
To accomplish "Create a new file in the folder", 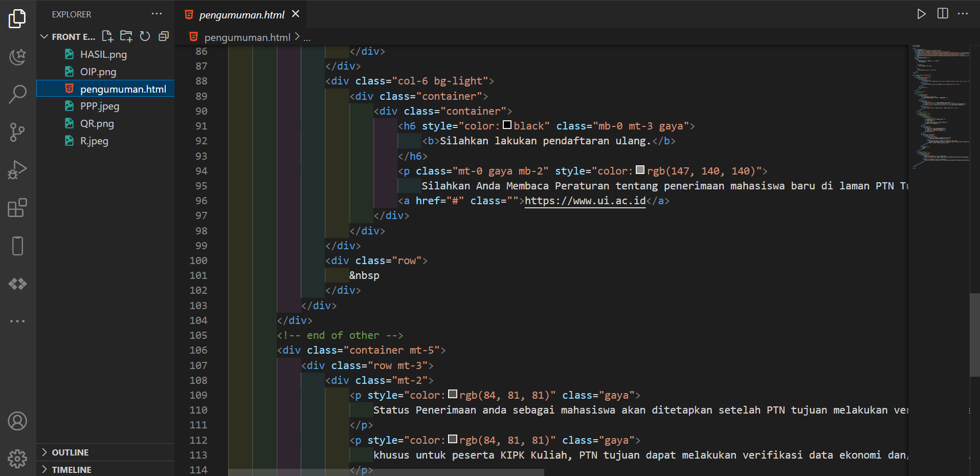I will pos(107,36).
